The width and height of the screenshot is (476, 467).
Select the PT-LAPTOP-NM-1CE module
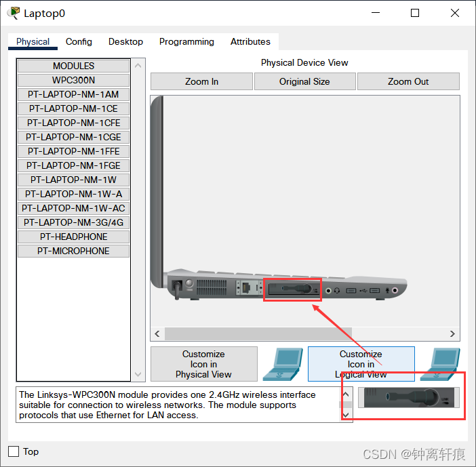[73, 108]
